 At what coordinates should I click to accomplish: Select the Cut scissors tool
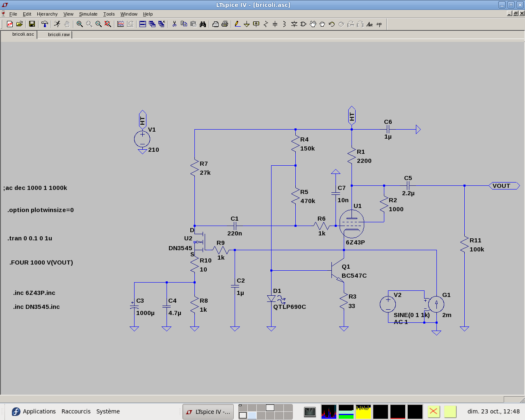point(174,24)
